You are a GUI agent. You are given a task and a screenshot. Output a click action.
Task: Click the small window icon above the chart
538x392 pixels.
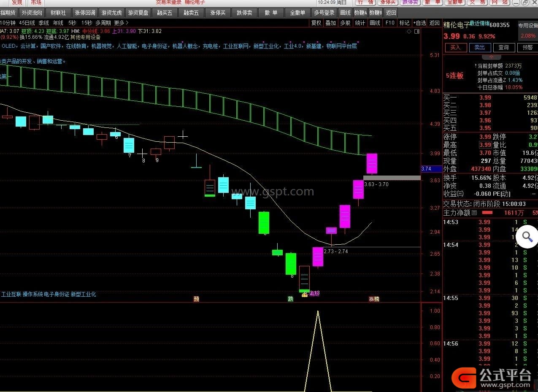click(x=417, y=31)
